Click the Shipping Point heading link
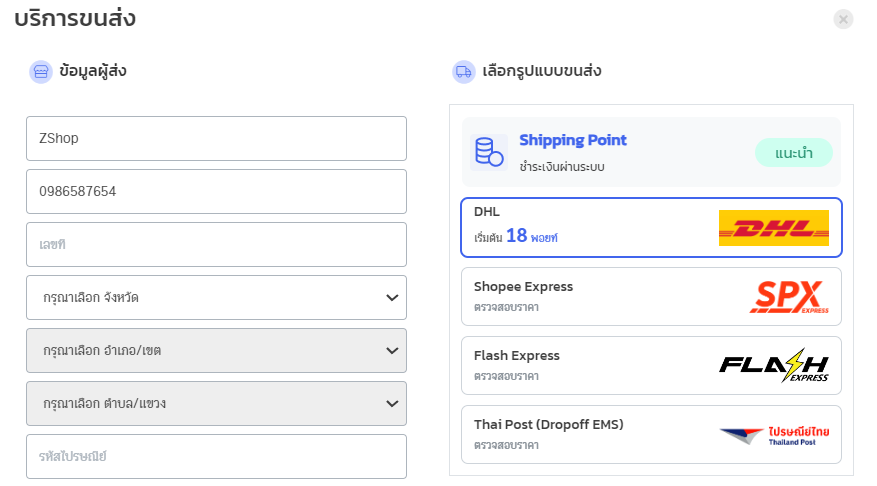877x486 pixels. (573, 140)
